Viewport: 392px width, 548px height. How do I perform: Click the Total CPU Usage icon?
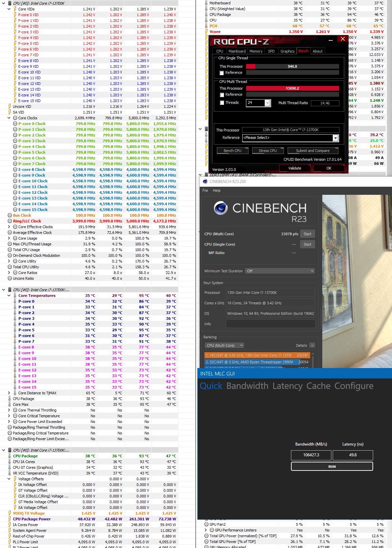tap(10, 250)
